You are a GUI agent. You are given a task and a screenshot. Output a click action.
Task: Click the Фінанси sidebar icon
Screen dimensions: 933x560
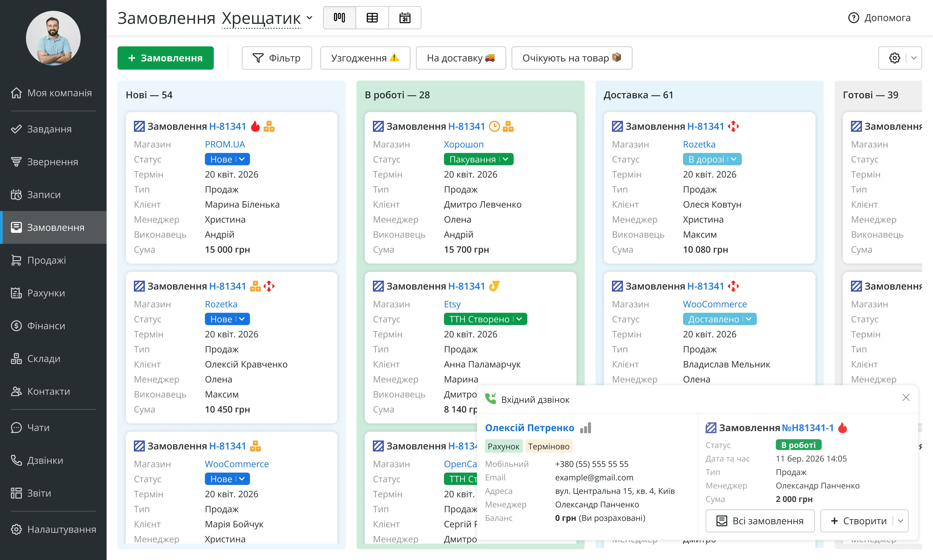[x=16, y=326]
